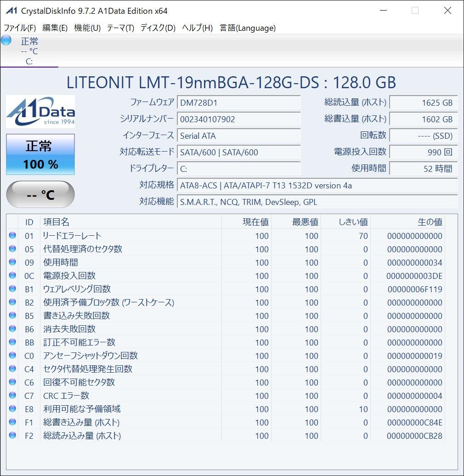Select the リードエラーレート attribute name
464x476 pixels.
click(x=72, y=236)
